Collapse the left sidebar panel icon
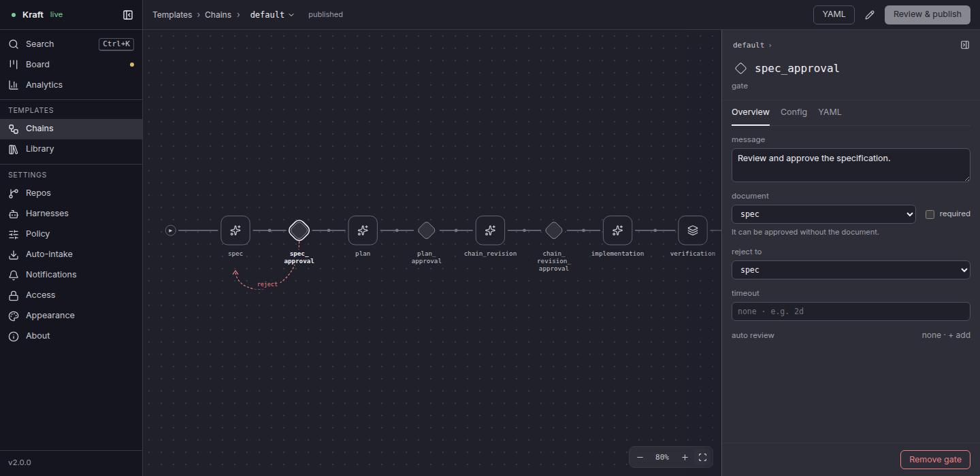Viewport: 980px width, 476px height. (128, 14)
